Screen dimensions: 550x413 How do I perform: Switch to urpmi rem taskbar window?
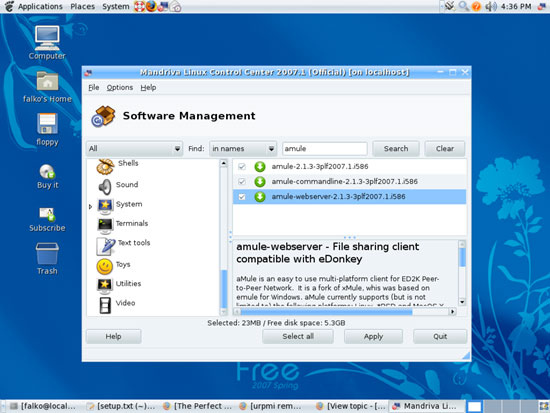point(271,406)
